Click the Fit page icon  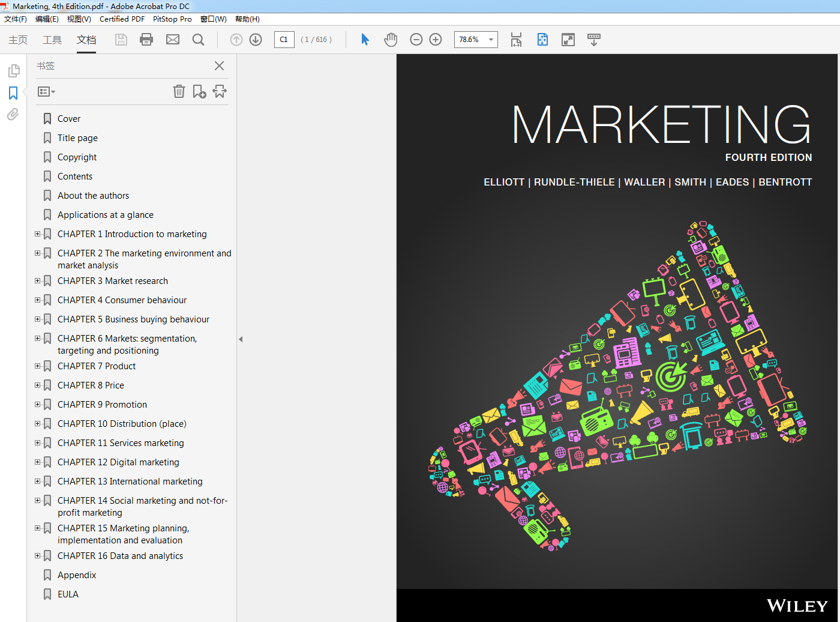click(x=542, y=40)
